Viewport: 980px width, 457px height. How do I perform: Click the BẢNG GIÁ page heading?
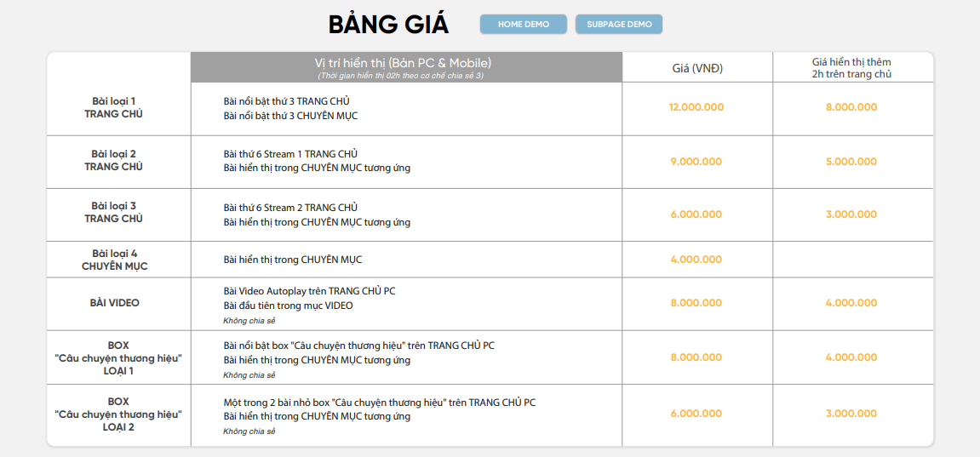point(389,25)
